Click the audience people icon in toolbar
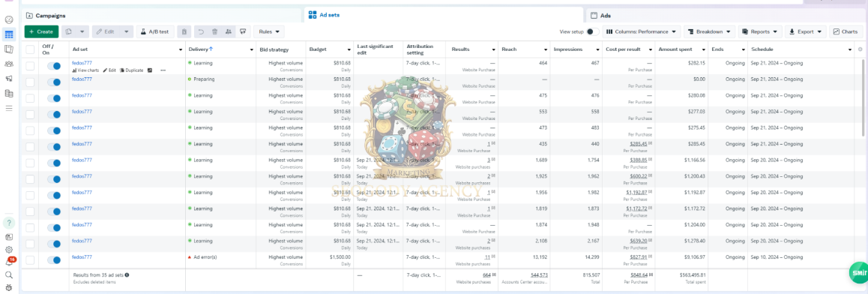This screenshot has width=868, height=294. click(229, 32)
